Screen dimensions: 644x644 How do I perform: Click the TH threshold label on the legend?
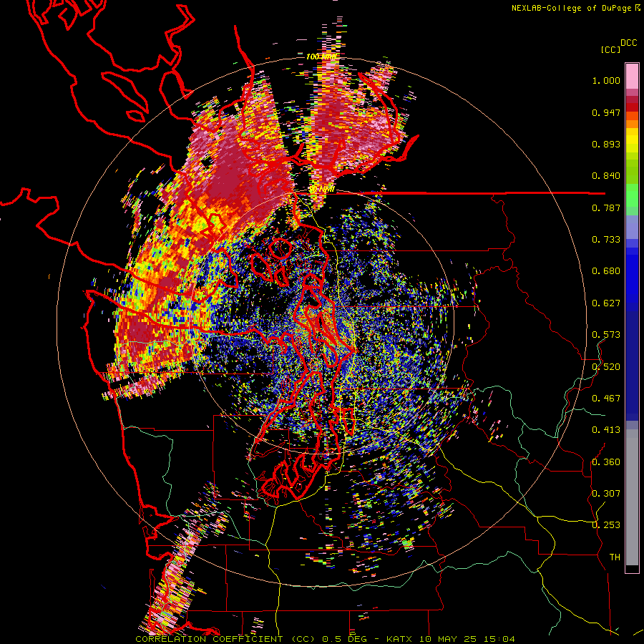point(615,557)
